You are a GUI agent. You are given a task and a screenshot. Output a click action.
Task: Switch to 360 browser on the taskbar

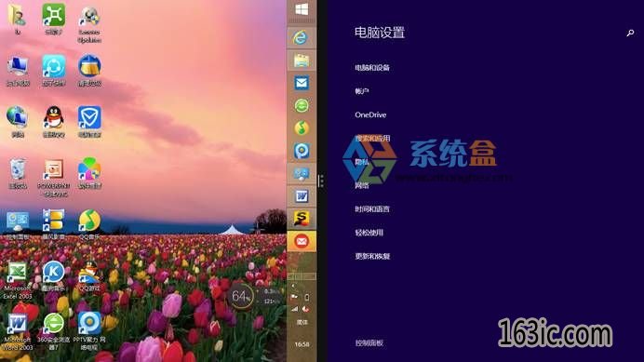coord(302,105)
